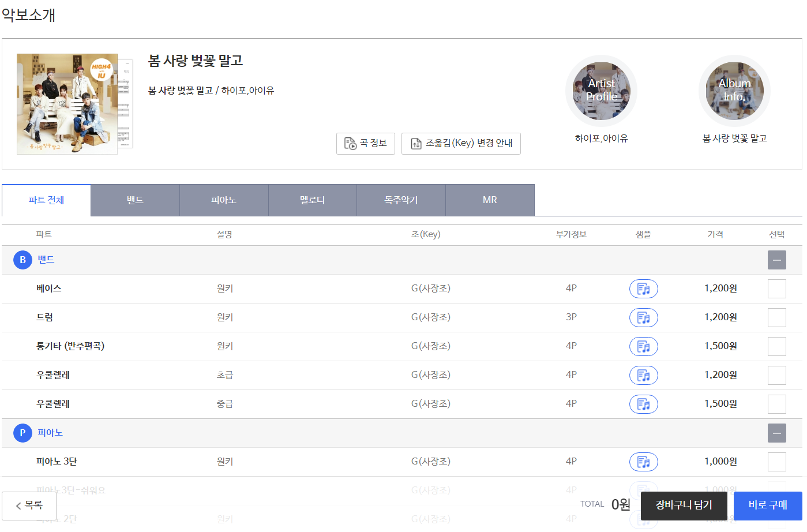Screen dimensions: 807x532
Task: Click the blue P 피아노 group icon
Action: 22,433
